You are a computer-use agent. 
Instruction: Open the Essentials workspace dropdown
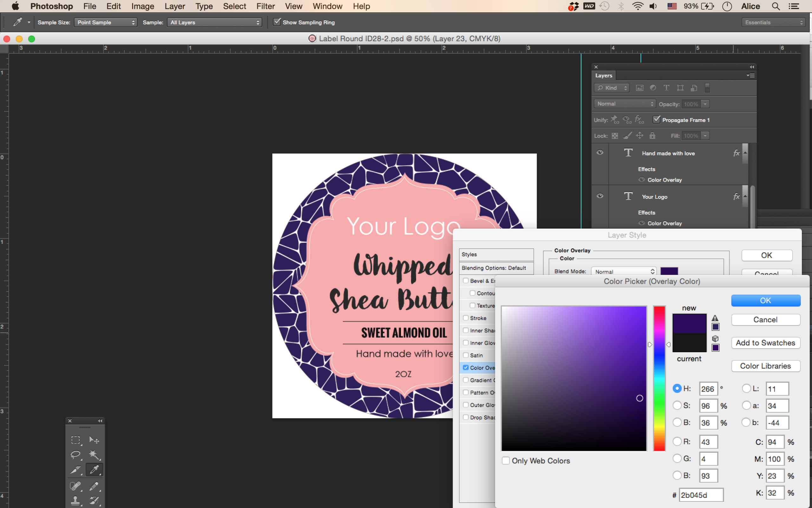click(x=773, y=22)
